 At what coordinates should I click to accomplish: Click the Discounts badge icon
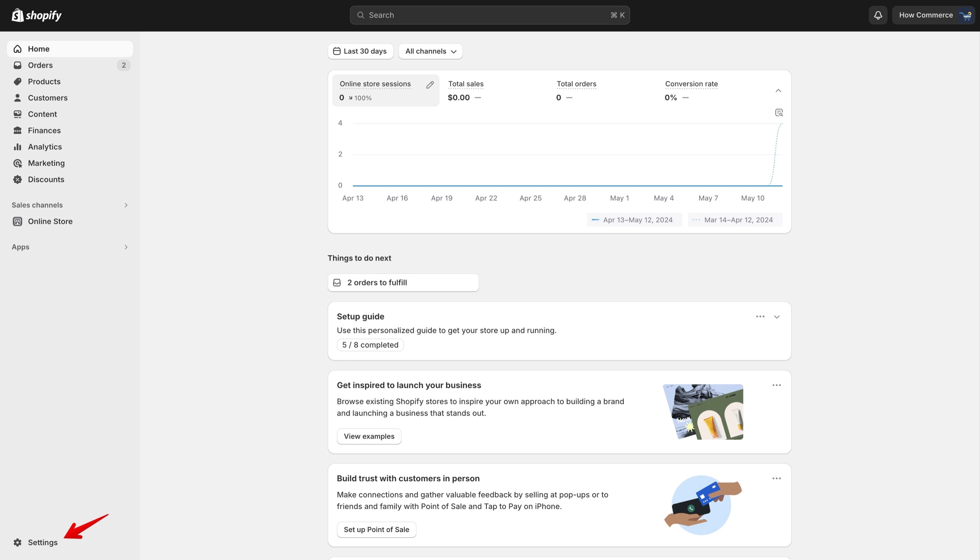pyautogui.click(x=17, y=179)
